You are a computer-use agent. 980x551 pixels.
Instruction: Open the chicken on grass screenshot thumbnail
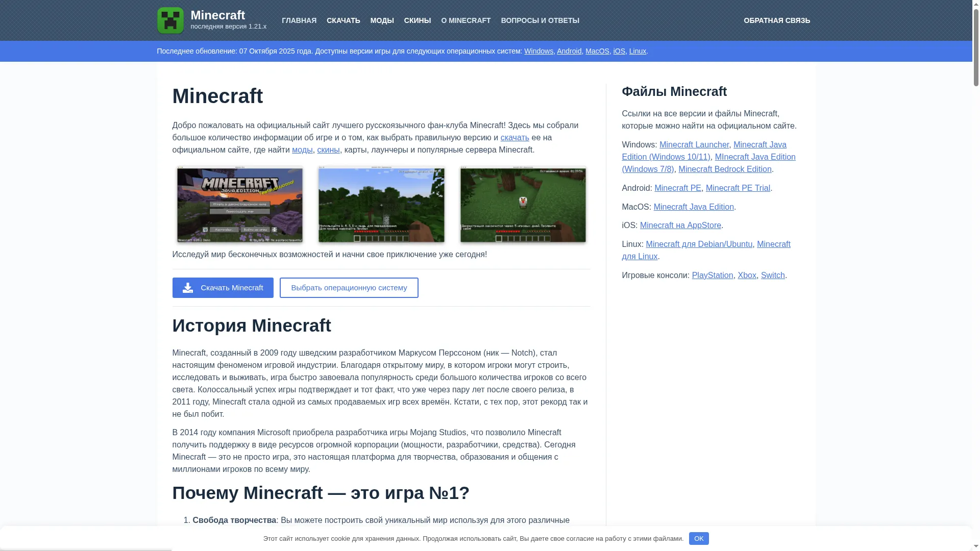pyautogui.click(x=523, y=205)
